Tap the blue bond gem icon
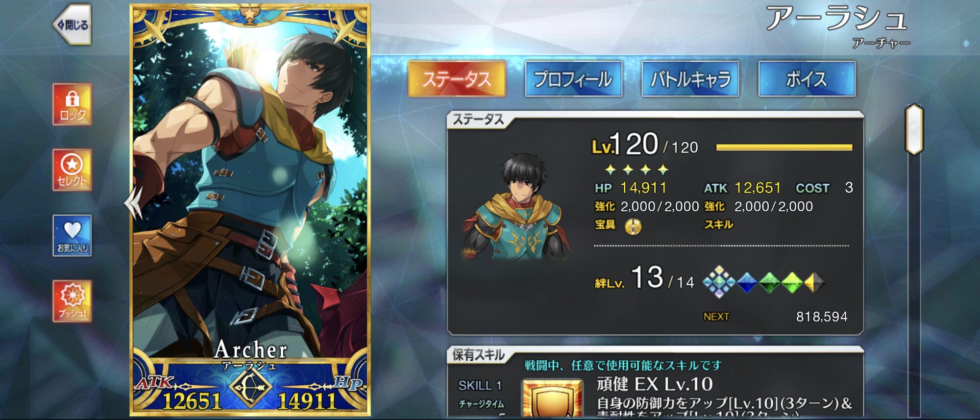The height and width of the screenshot is (420, 980). (x=747, y=282)
